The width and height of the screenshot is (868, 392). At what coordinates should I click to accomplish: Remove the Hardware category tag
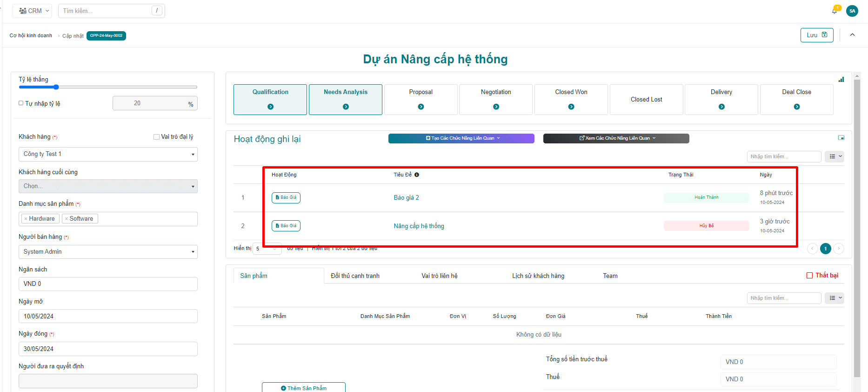tap(26, 219)
